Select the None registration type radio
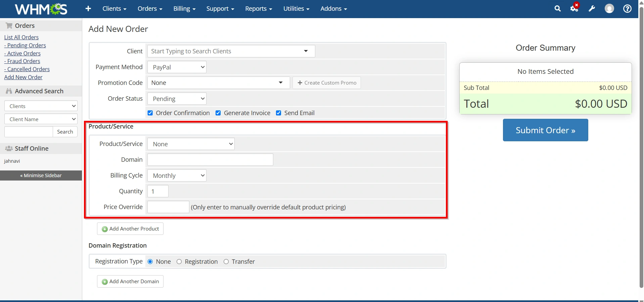The height and width of the screenshot is (302, 644). pos(150,262)
